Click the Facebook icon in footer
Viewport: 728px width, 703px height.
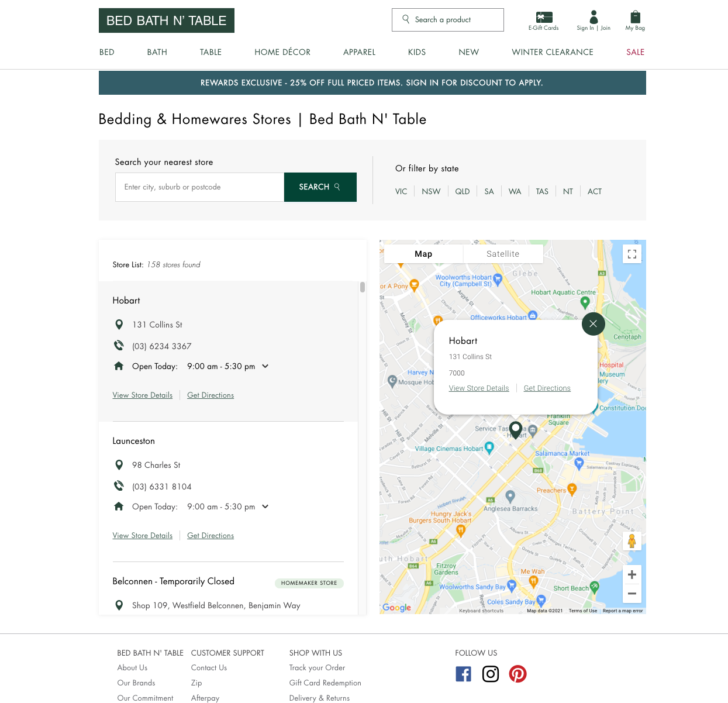click(463, 674)
